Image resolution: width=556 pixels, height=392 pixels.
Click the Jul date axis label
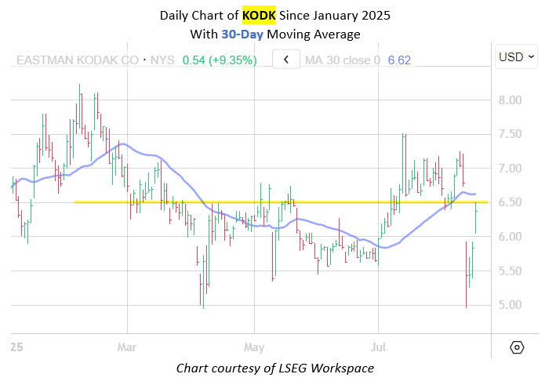tap(378, 347)
